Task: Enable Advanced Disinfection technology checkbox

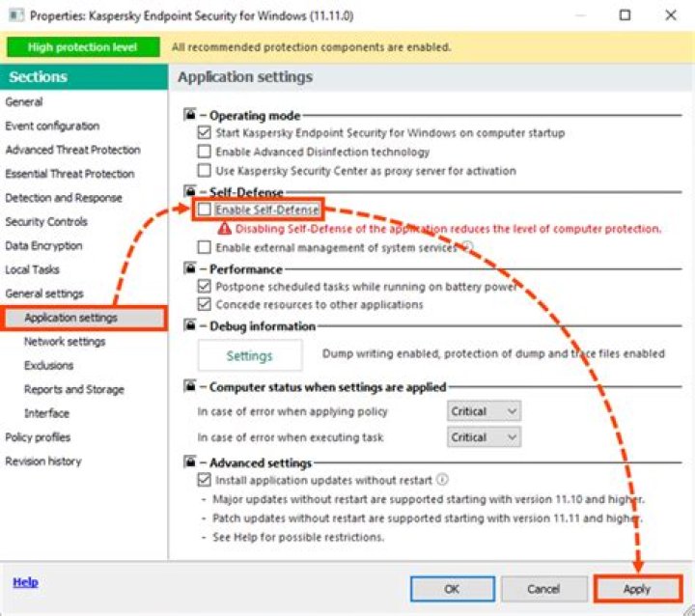Action: 204,152
